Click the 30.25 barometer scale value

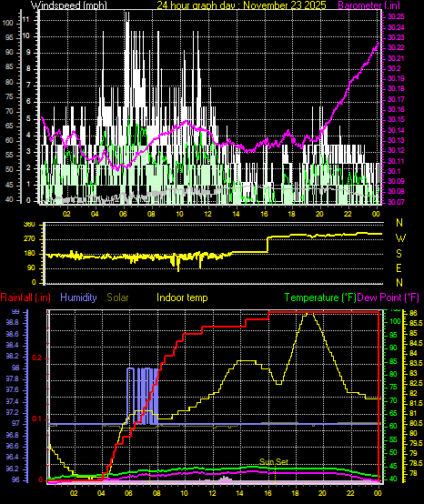[396, 17]
